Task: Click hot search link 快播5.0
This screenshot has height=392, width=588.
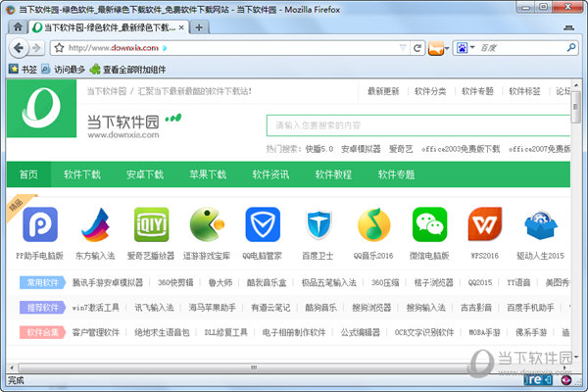Action: pyautogui.click(x=319, y=149)
